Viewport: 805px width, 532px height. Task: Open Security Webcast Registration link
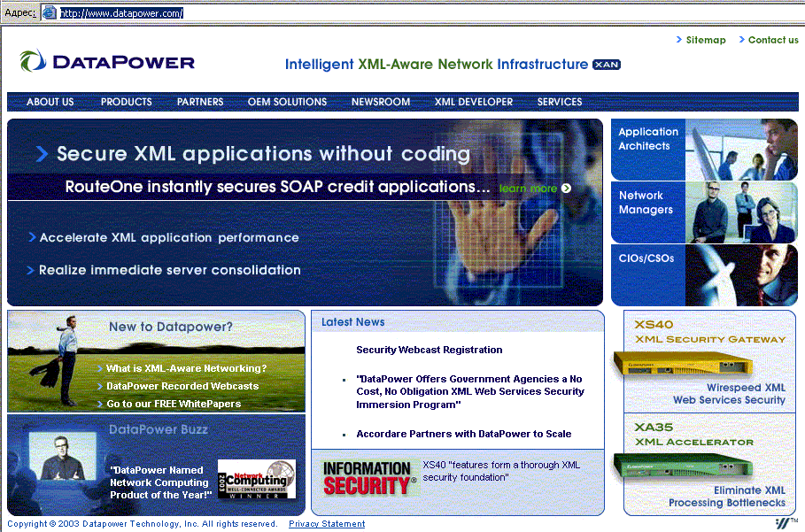(x=430, y=350)
